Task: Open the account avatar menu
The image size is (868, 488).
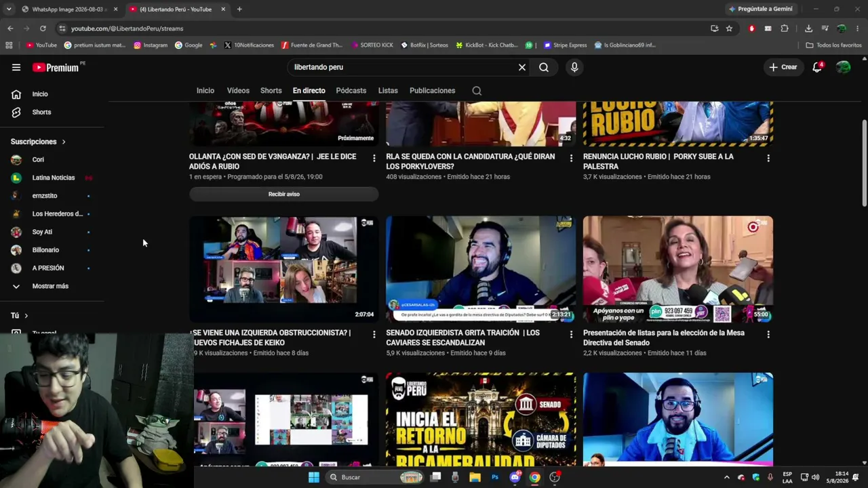Action: [x=844, y=67]
